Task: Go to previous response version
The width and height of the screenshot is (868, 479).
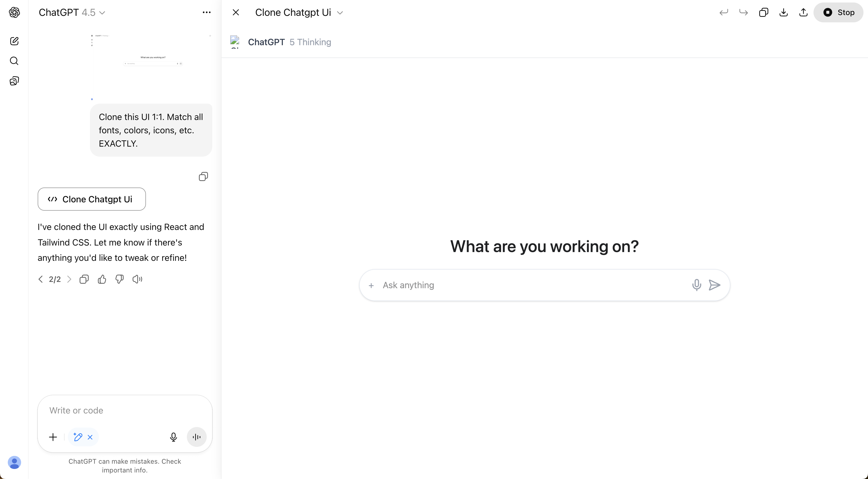Action: (40, 279)
